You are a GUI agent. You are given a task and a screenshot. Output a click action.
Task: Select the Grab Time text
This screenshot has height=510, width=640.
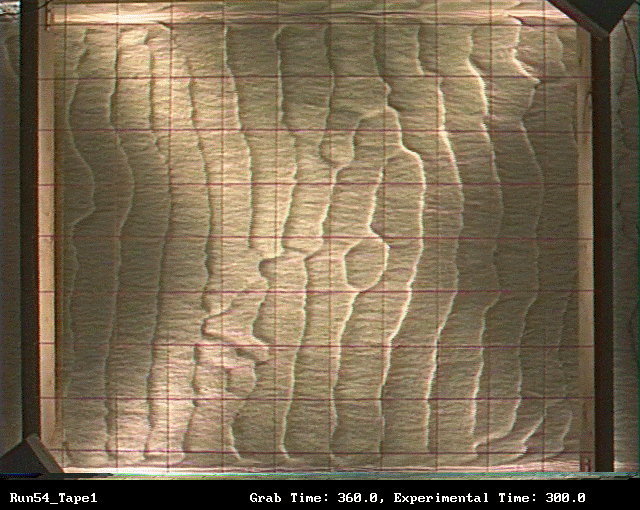click(284, 497)
